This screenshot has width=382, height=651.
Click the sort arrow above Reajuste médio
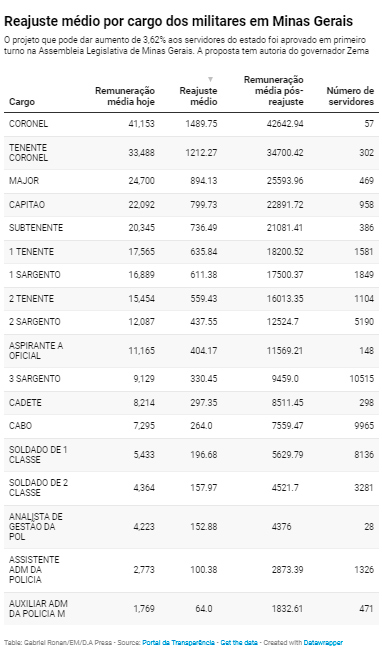pos(211,79)
